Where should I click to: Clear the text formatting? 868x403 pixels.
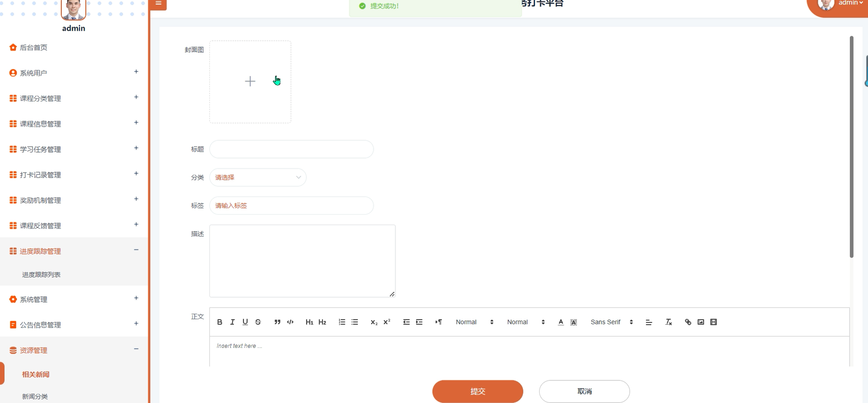tap(669, 322)
